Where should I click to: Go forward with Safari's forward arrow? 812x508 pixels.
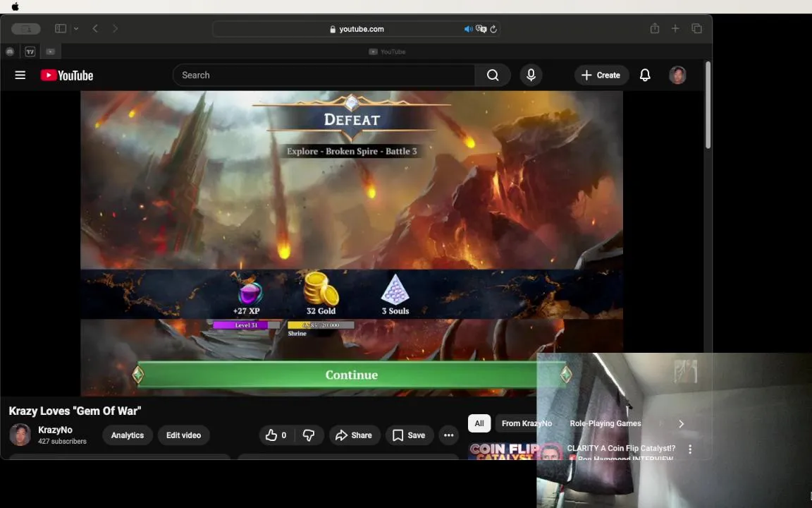point(115,28)
